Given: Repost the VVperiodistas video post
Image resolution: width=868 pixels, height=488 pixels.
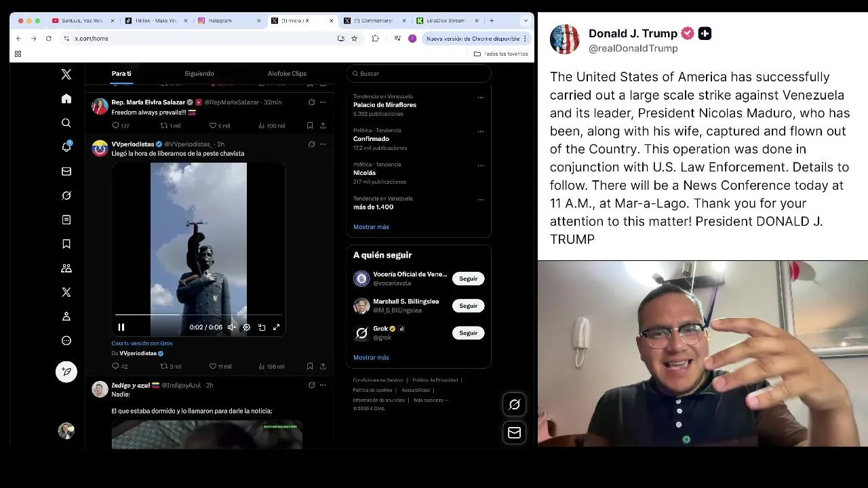Looking at the screenshot, I should [170, 366].
